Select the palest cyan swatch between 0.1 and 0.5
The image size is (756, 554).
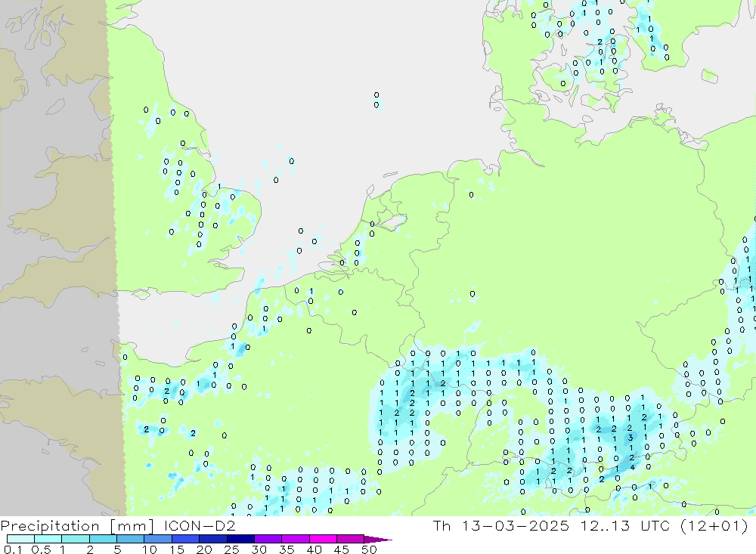tap(20, 539)
